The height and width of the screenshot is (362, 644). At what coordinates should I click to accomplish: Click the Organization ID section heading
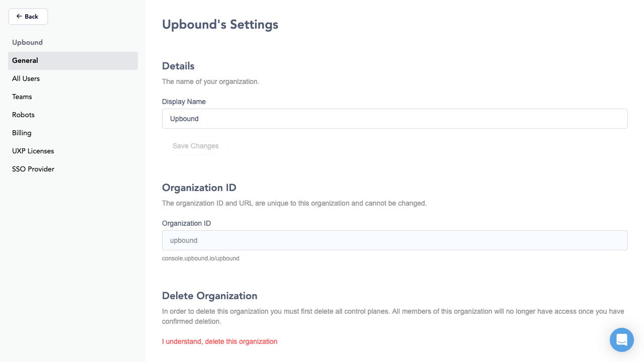[199, 188]
